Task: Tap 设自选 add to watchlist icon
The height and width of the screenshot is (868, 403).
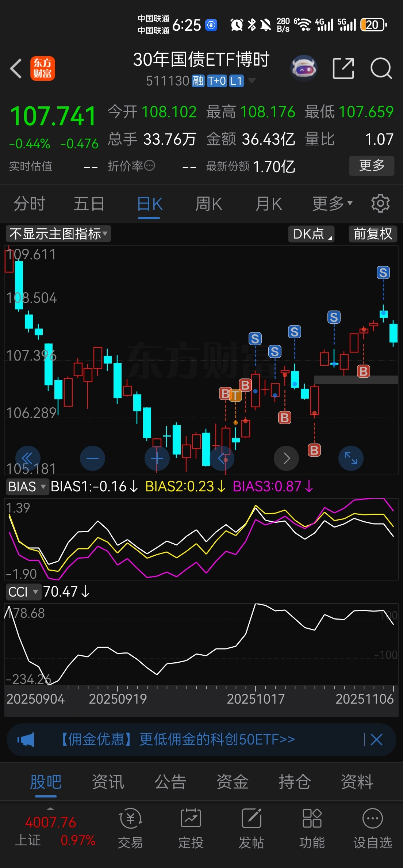Action: 372,828
